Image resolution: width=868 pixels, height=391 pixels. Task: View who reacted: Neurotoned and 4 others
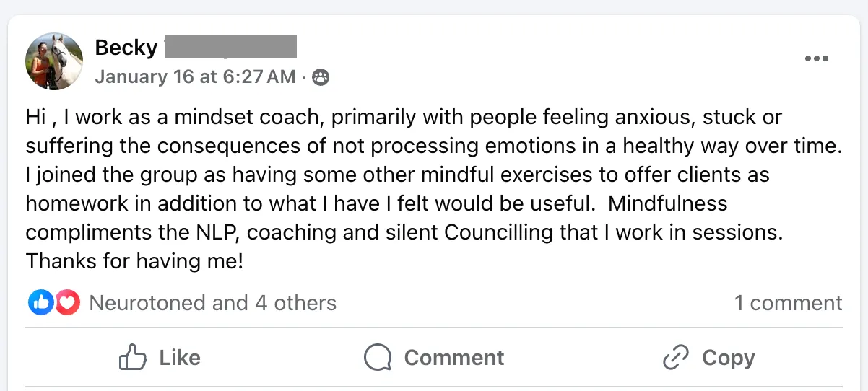click(x=212, y=303)
